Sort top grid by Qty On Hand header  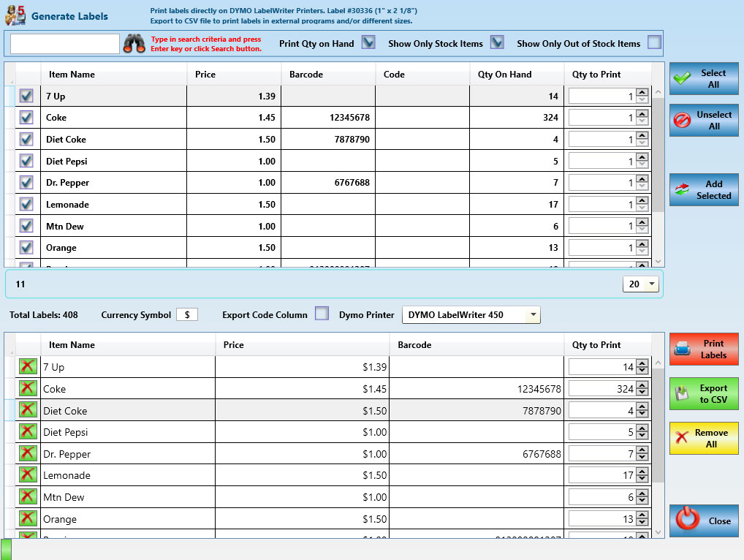pyautogui.click(x=517, y=74)
